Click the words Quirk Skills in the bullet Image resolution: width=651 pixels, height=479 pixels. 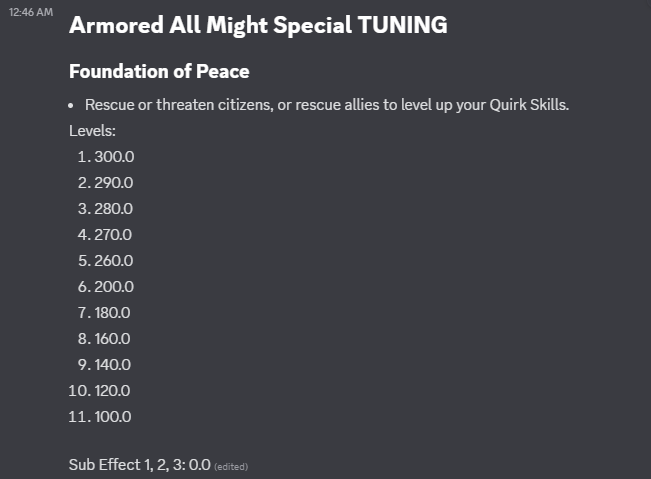tap(529, 105)
